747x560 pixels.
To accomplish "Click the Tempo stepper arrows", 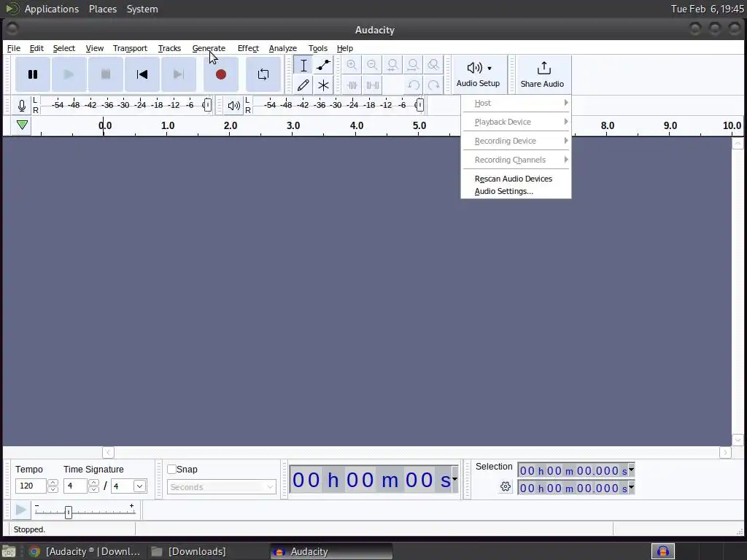I will coord(53,486).
